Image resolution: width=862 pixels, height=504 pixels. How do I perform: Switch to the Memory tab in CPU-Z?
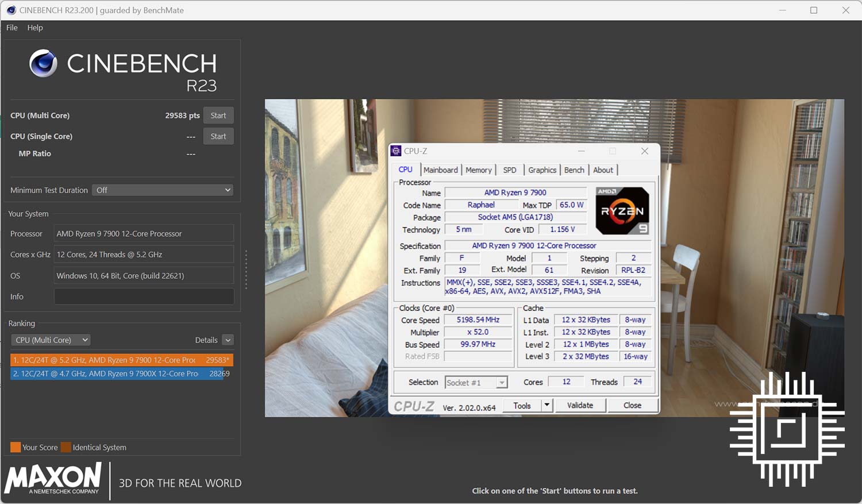click(479, 170)
